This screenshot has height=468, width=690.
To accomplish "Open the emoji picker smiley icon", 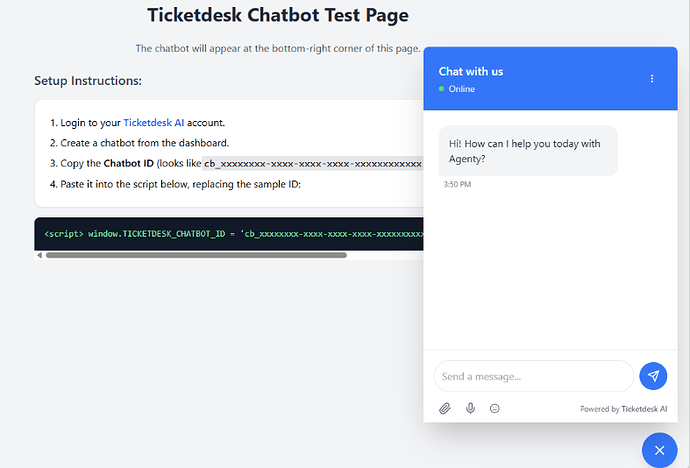I will 495,409.
